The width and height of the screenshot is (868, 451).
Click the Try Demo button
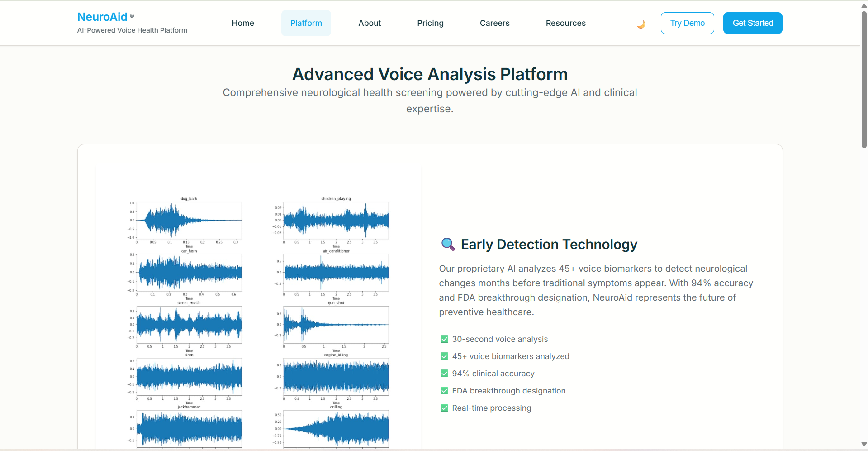pyautogui.click(x=687, y=23)
